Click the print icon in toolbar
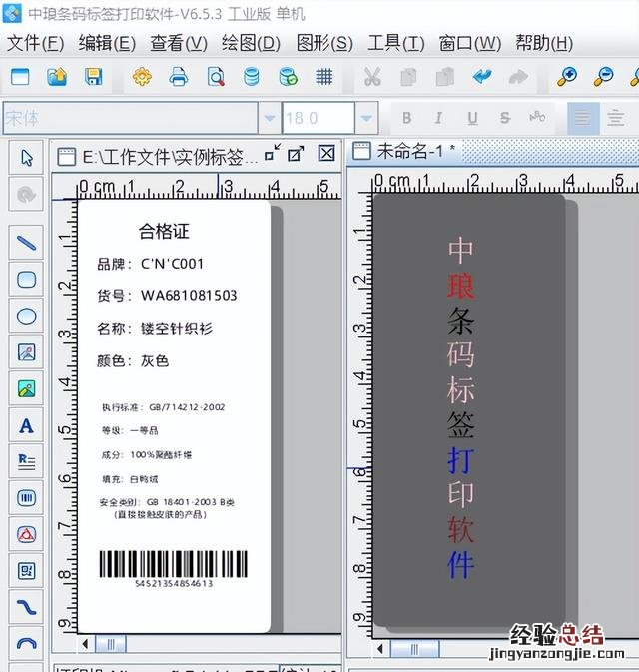 [x=179, y=76]
